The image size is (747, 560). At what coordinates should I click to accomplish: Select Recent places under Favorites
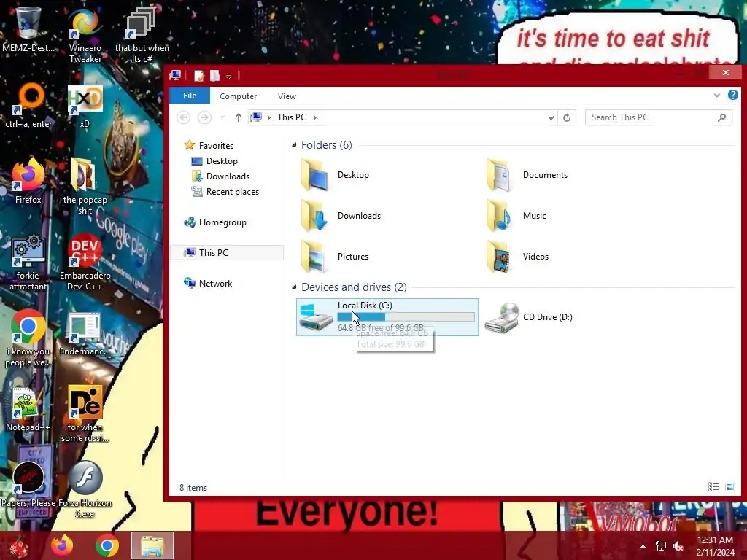[233, 192]
